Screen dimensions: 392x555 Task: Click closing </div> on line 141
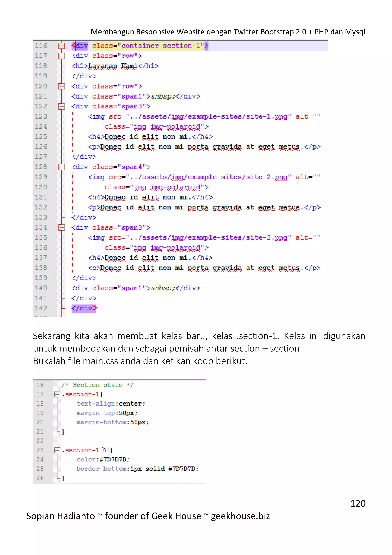tap(84, 298)
